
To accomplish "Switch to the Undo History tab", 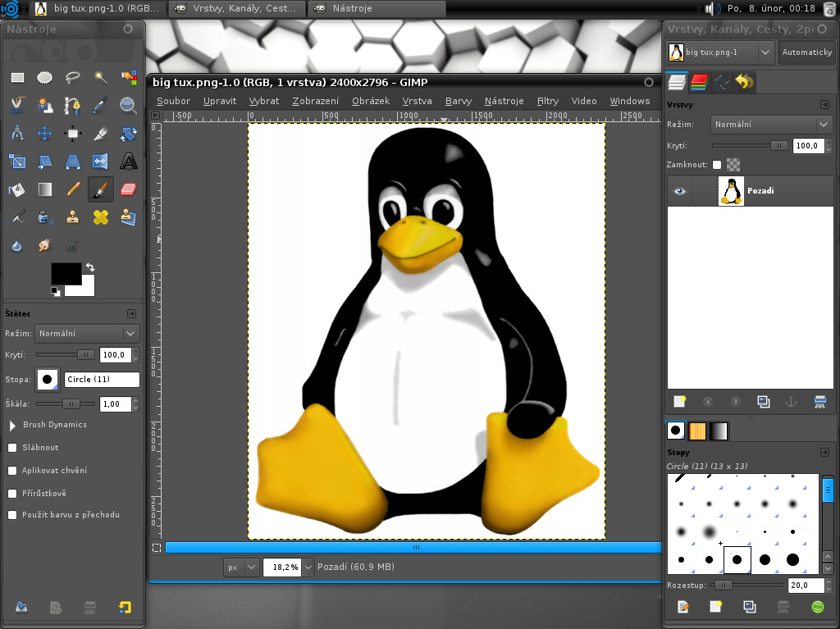I will pyautogui.click(x=744, y=82).
